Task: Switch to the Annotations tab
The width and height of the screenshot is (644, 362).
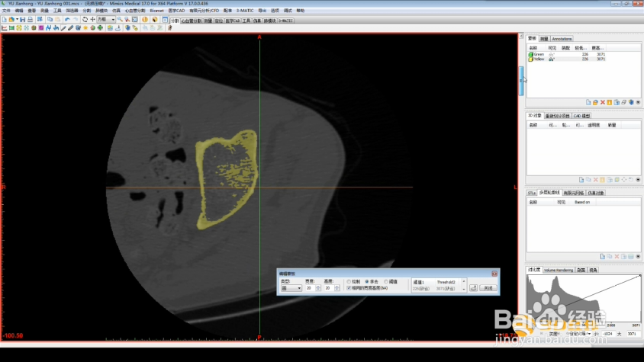Action: point(562,39)
